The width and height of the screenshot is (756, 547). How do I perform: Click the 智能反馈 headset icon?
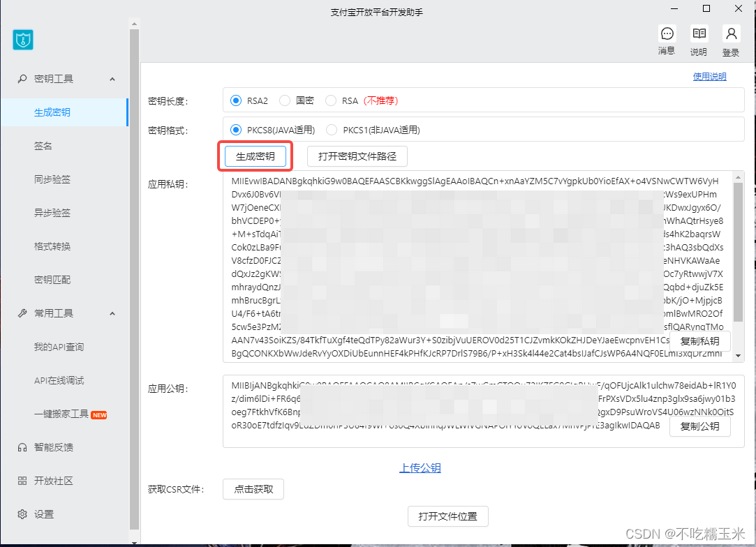point(22,447)
